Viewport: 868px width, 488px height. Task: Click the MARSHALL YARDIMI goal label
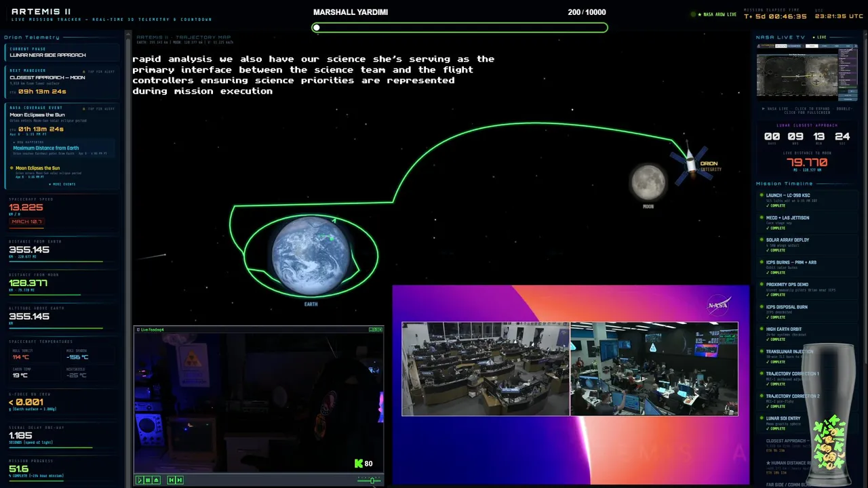(x=351, y=12)
